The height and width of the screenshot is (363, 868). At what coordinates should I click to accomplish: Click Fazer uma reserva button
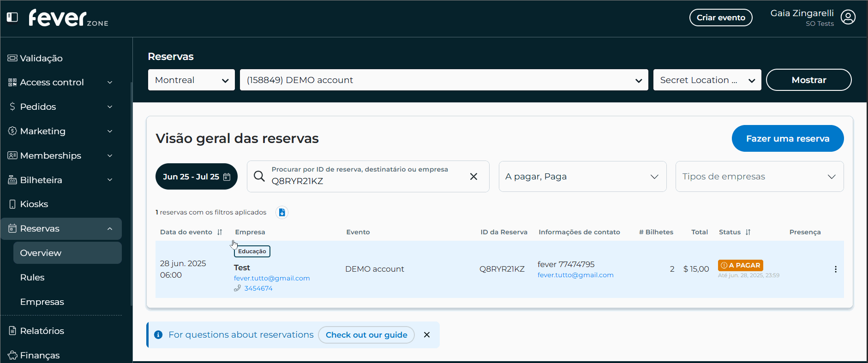[788, 138]
